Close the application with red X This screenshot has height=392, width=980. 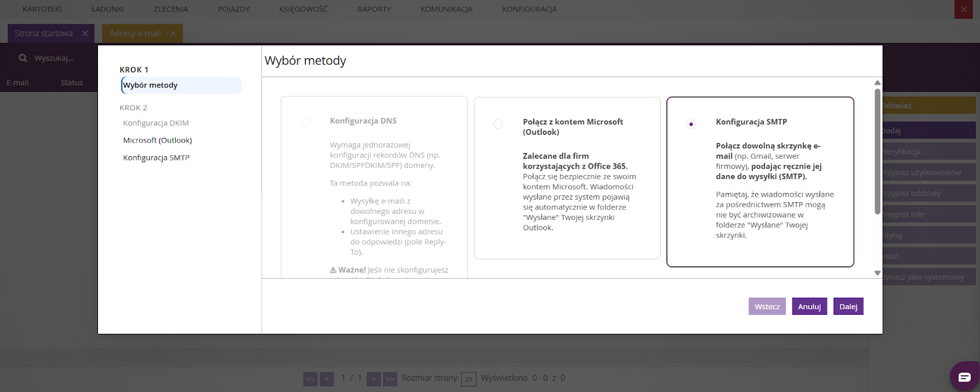(x=963, y=9)
